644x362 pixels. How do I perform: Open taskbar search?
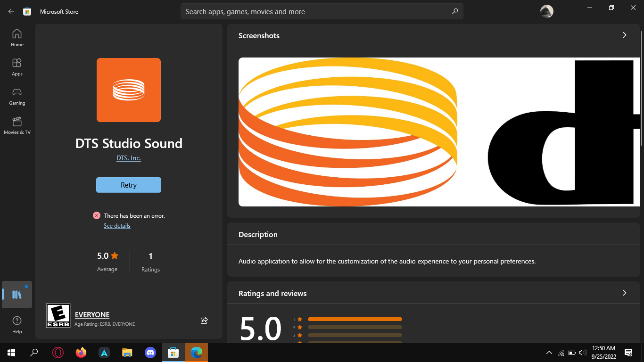click(34, 352)
